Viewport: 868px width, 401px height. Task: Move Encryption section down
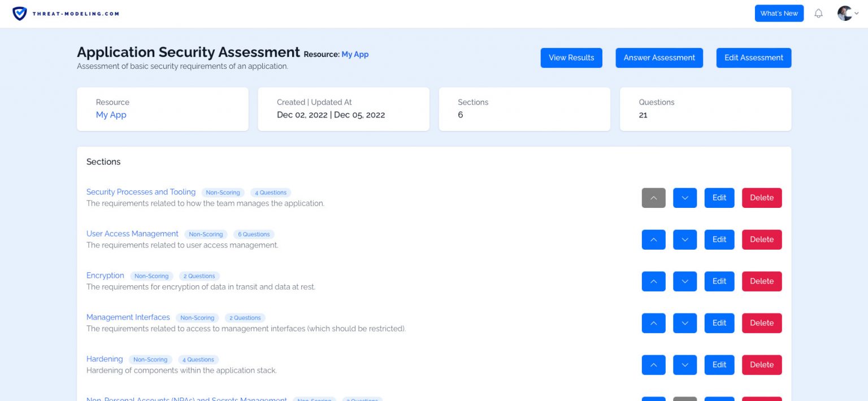coord(685,281)
